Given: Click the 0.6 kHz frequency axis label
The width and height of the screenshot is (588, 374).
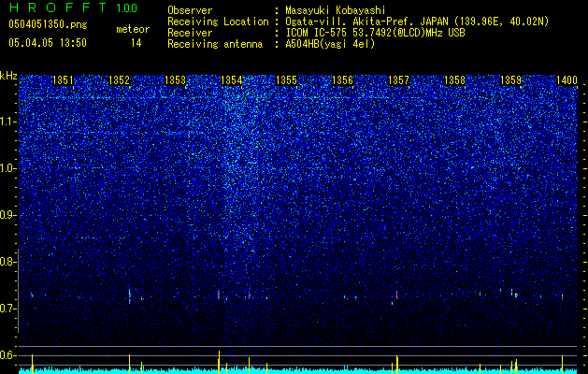Looking at the screenshot, I should tap(7, 355).
